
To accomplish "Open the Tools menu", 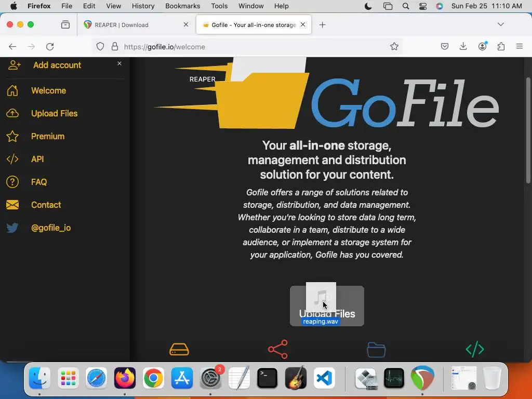I will click(x=219, y=6).
